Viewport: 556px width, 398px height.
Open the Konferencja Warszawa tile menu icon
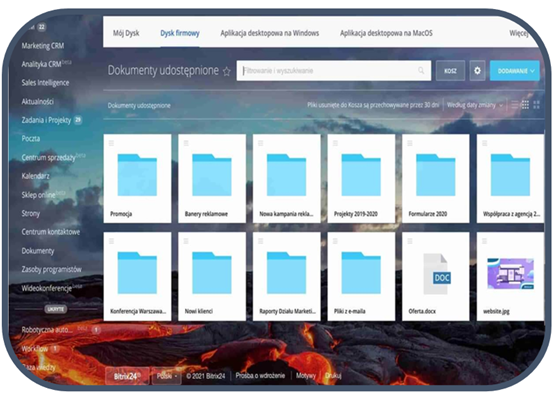coord(111,241)
